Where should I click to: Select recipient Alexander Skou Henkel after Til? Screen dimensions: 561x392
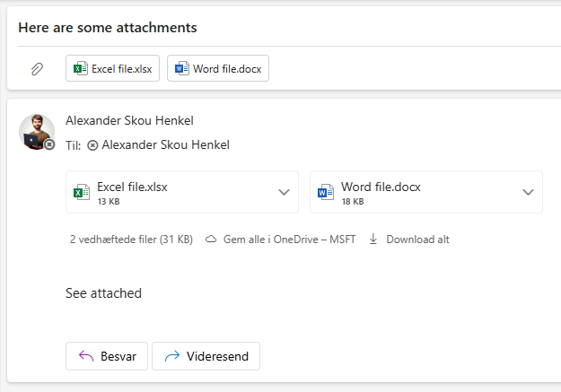[x=166, y=144]
